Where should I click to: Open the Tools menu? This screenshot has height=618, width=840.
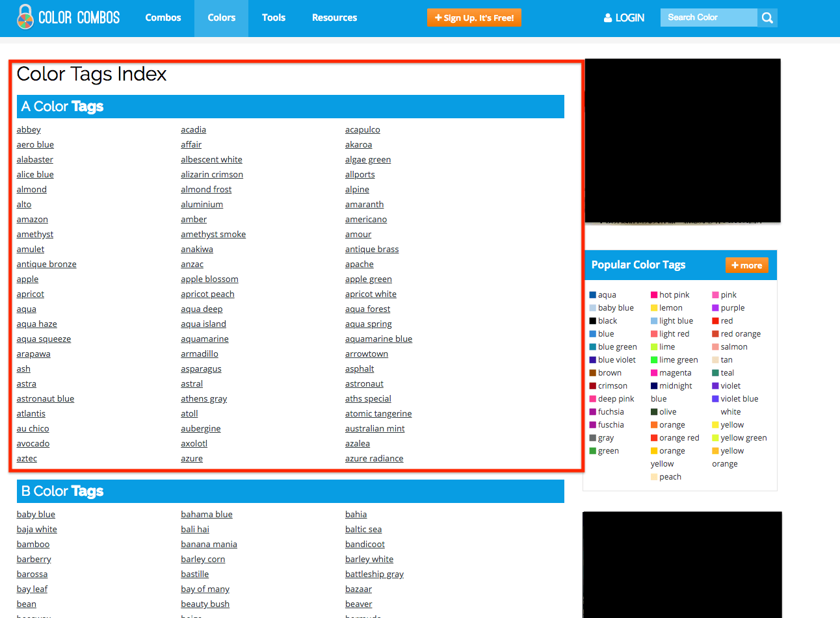point(274,18)
